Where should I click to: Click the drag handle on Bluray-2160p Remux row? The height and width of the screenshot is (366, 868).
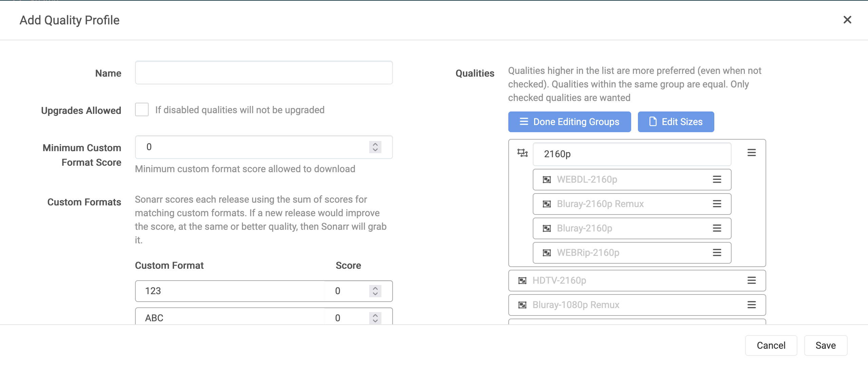[x=717, y=204]
